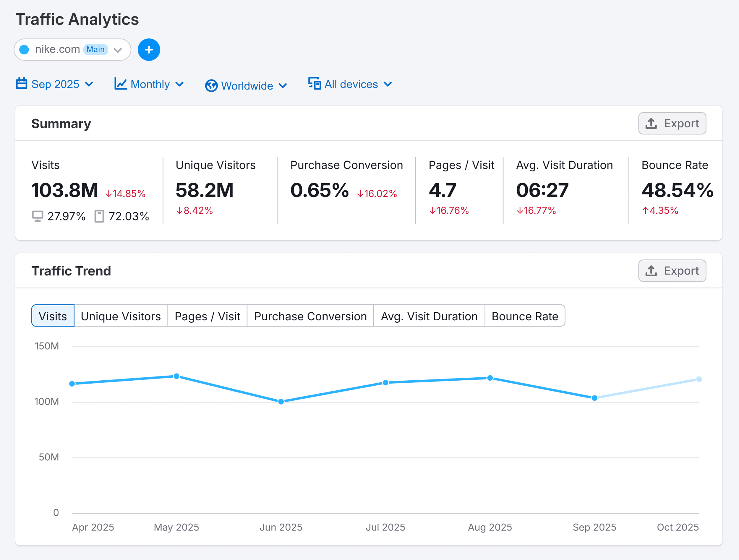Click the plus button to add a competitor domain
Screen dimensions: 739x560
(x=149, y=49)
